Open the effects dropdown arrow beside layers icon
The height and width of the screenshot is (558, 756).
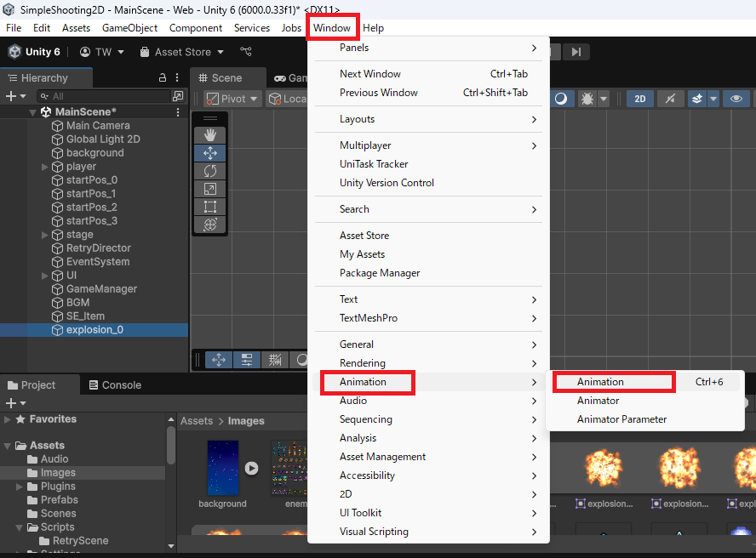(713, 99)
